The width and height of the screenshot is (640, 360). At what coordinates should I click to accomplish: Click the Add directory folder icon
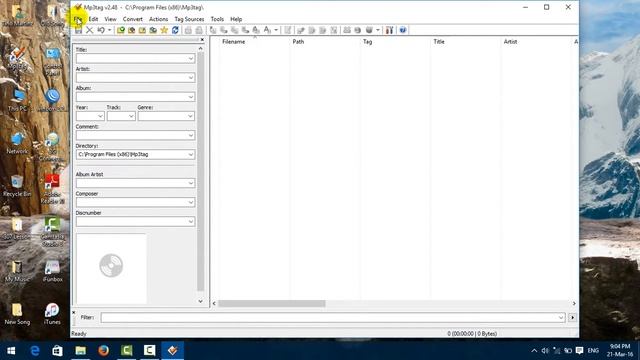point(131,30)
